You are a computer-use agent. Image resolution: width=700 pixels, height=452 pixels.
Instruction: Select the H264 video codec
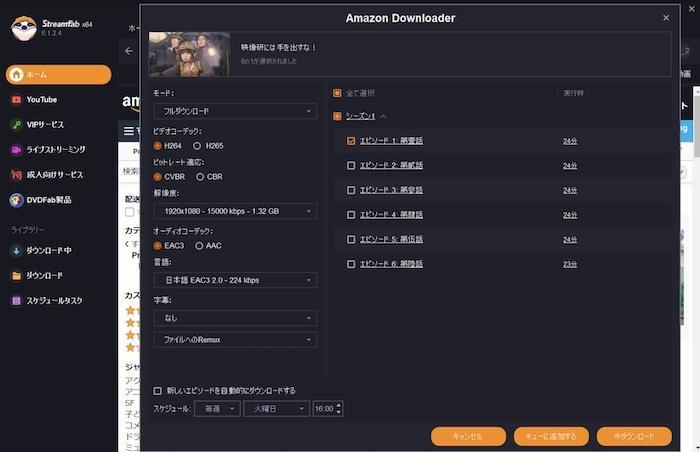pyautogui.click(x=157, y=146)
